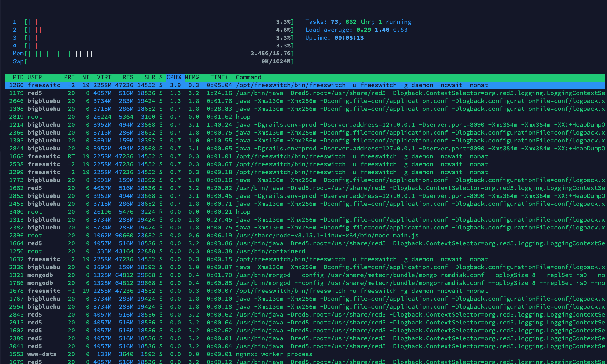Image resolution: width=607 pixels, height=364 pixels.
Task: Select process row PID 1767
Action: coord(305,299)
